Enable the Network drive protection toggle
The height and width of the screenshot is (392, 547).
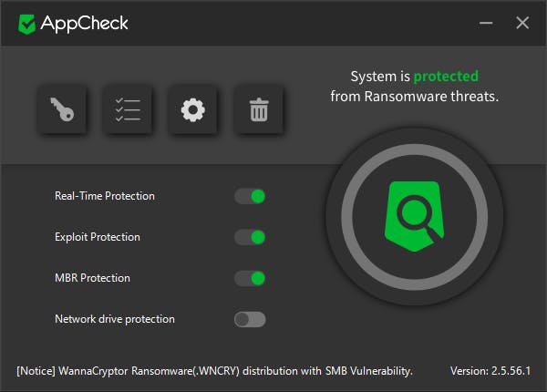(250, 319)
